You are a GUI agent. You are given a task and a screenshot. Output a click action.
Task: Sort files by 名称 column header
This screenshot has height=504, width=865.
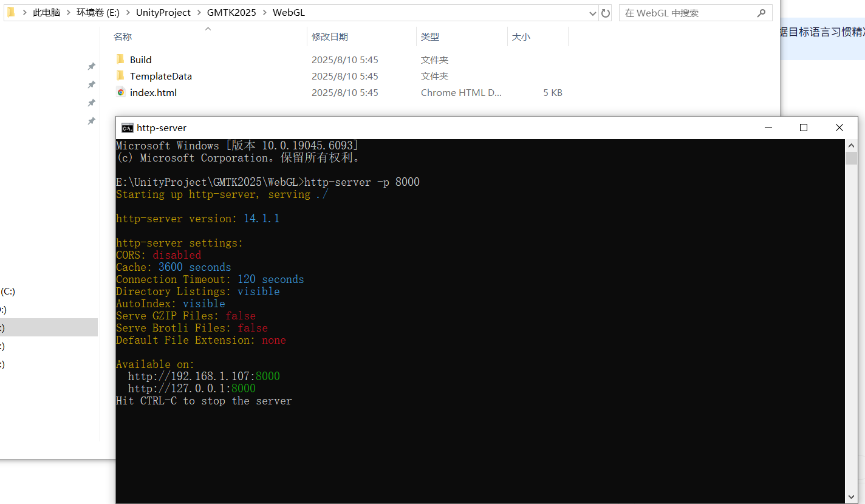pos(123,37)
